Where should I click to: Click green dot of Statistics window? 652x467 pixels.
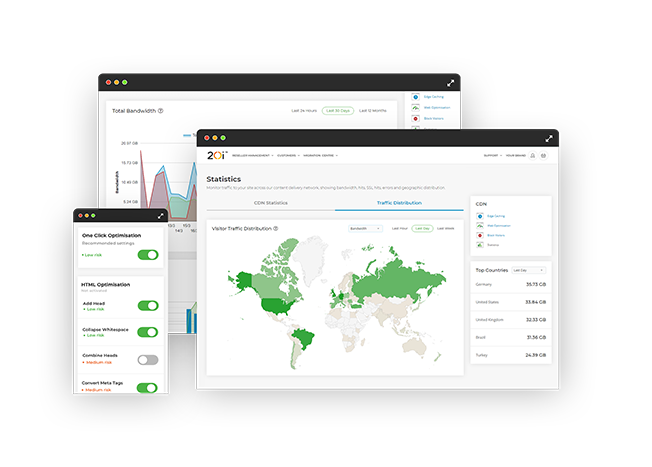(x=223, y=138)
